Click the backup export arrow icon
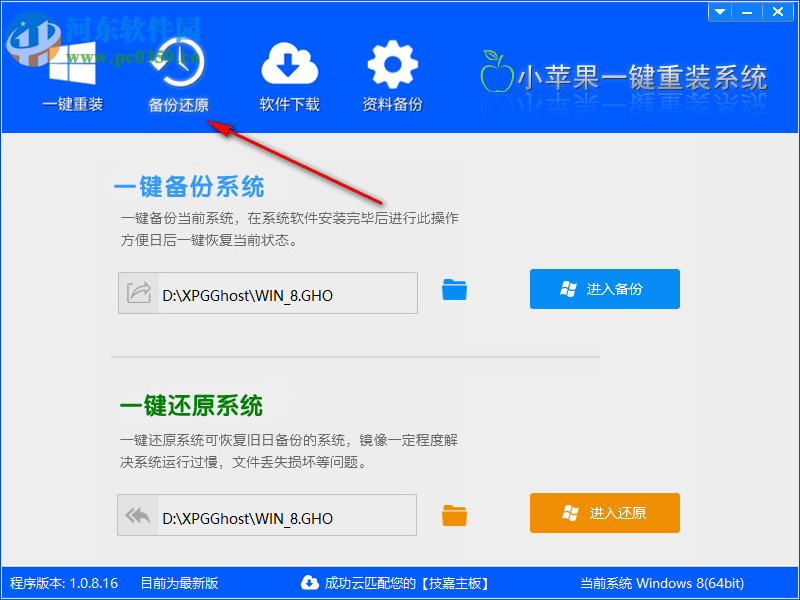This screenshot has width=800, height=600. [139, 293]
